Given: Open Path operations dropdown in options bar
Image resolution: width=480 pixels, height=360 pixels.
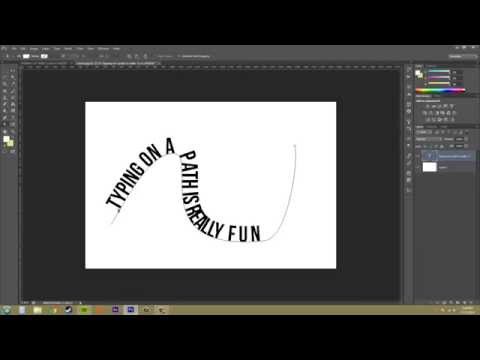Looking at the screenshot, I should pyautogui.click(x=129, y=56).
